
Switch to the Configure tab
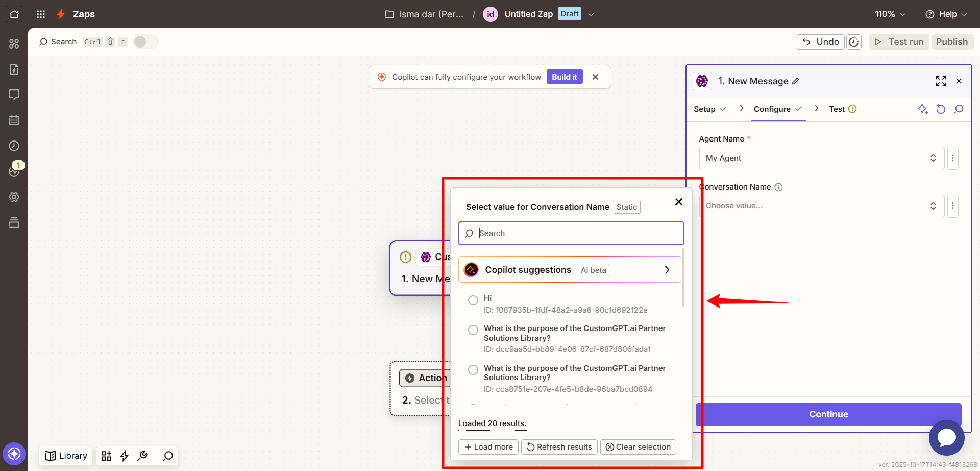778,109
